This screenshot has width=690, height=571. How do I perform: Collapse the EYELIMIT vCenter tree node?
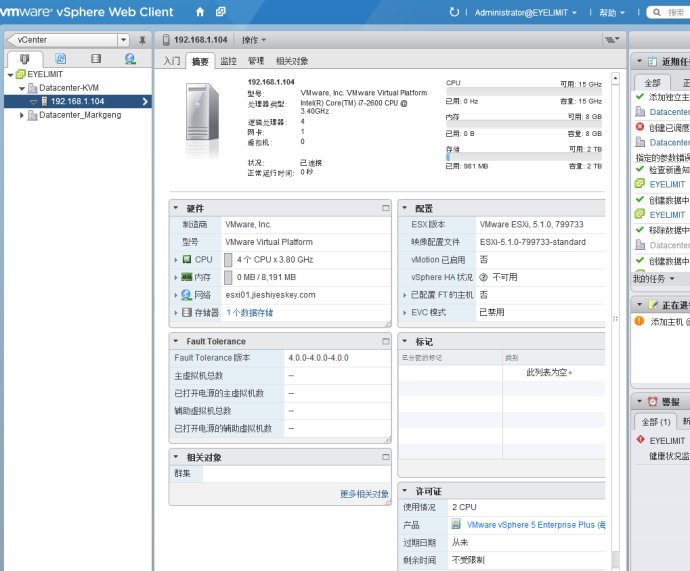11,75
